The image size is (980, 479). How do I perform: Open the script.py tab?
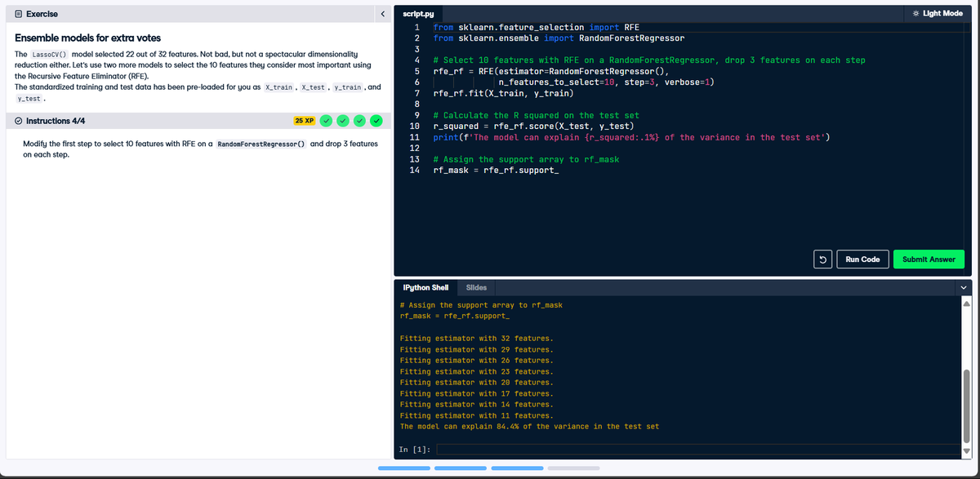[418, 14]
